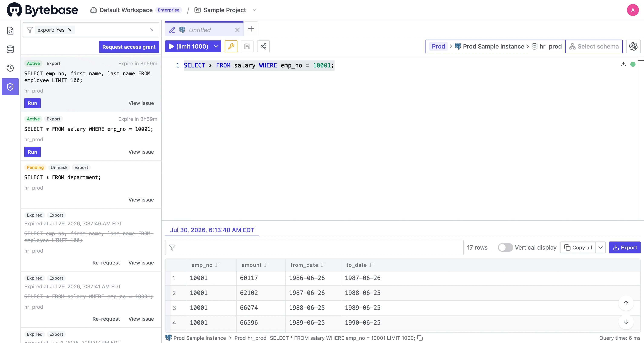644x343 pixels.
Task: Toggle Vertical display switch
Action: 505,247
